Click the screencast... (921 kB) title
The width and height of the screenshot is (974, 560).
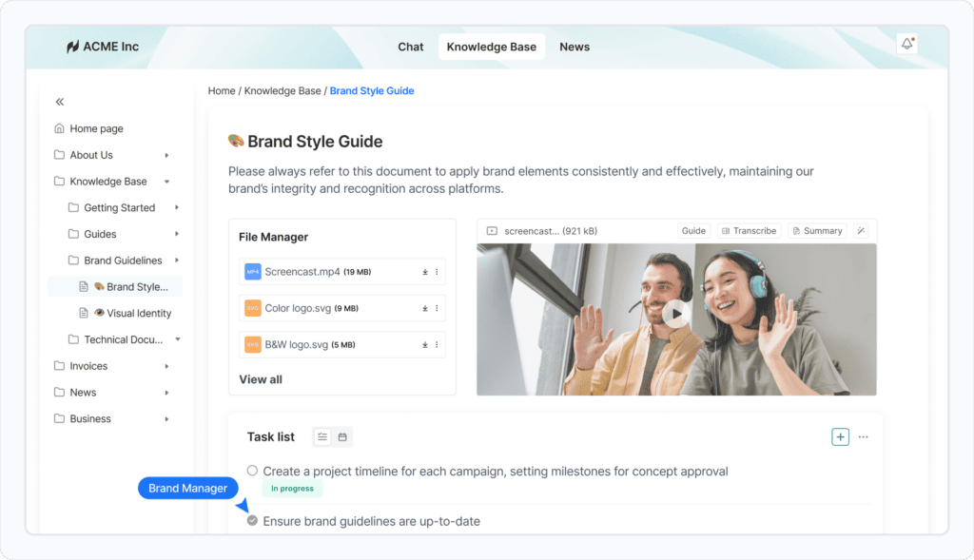[x=551, y=231]
